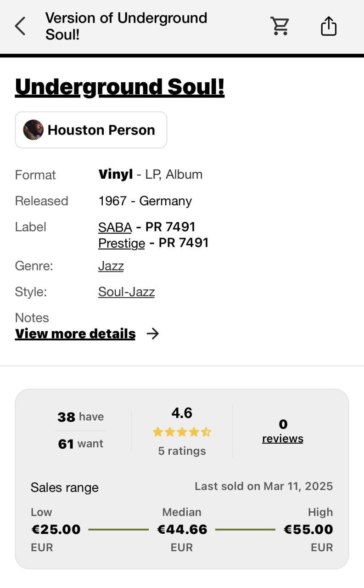Viewport: 364px width, 588px height.
Task: Tap the back arrow in the header
Action: (19, 26)
